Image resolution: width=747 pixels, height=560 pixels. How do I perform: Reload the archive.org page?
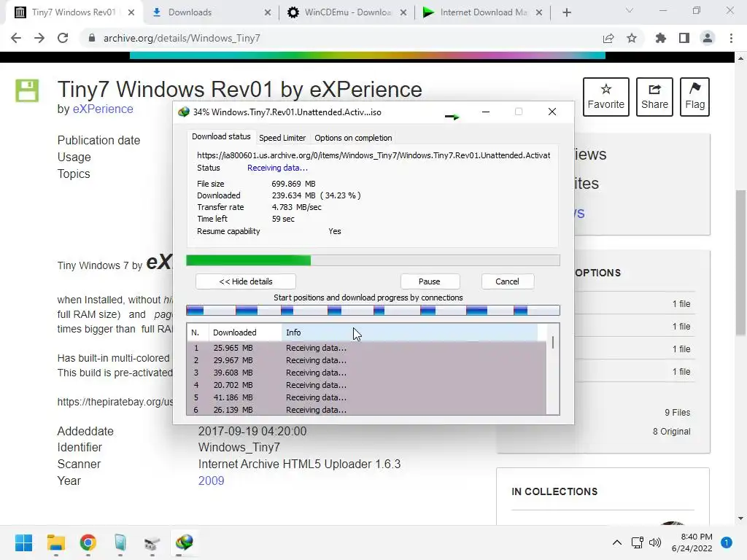tap(63, 38)
